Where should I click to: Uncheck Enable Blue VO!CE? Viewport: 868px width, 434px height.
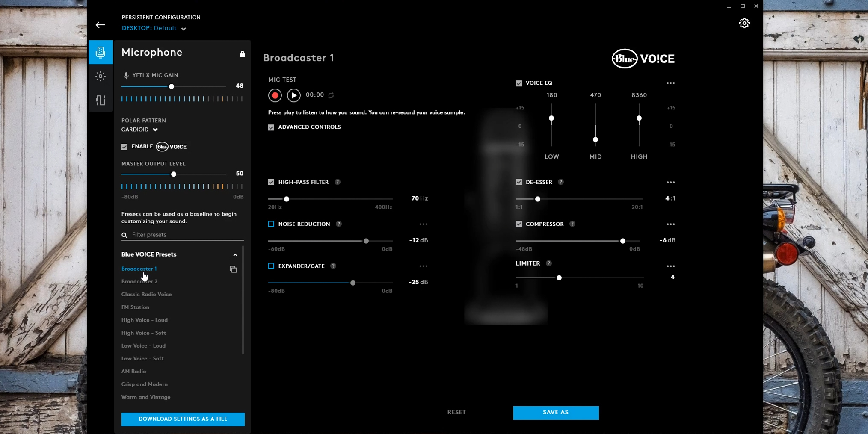(x=124, y=147)
